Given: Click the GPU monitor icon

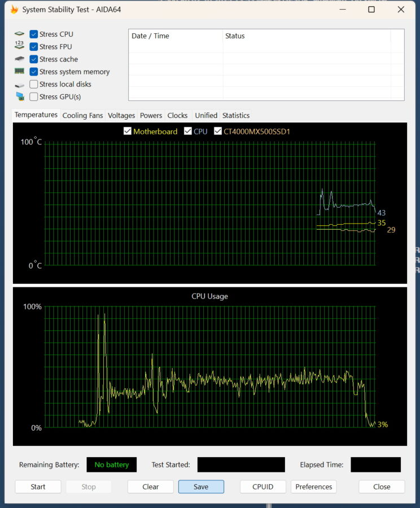Looking at the screenshot, I should 20,97.
